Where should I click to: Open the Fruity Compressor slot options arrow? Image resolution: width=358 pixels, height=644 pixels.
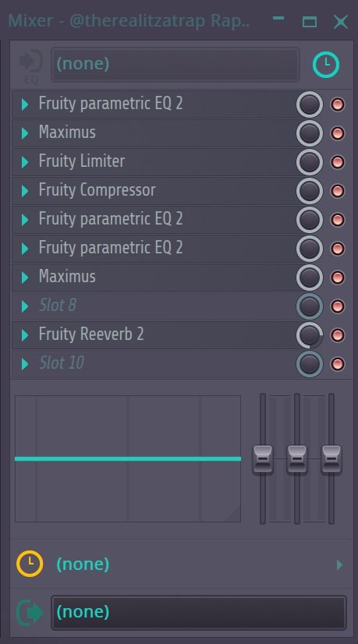(x=25, y=190)
